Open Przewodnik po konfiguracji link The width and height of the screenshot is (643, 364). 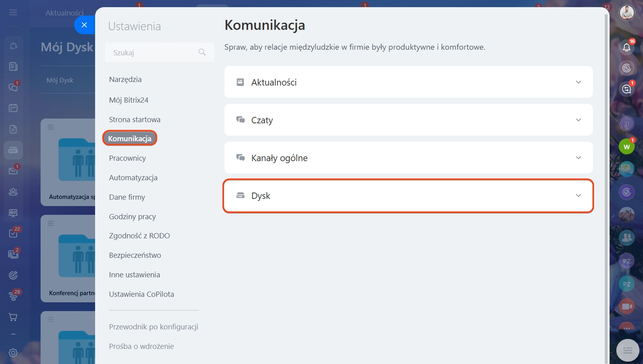tap(154, 327)
